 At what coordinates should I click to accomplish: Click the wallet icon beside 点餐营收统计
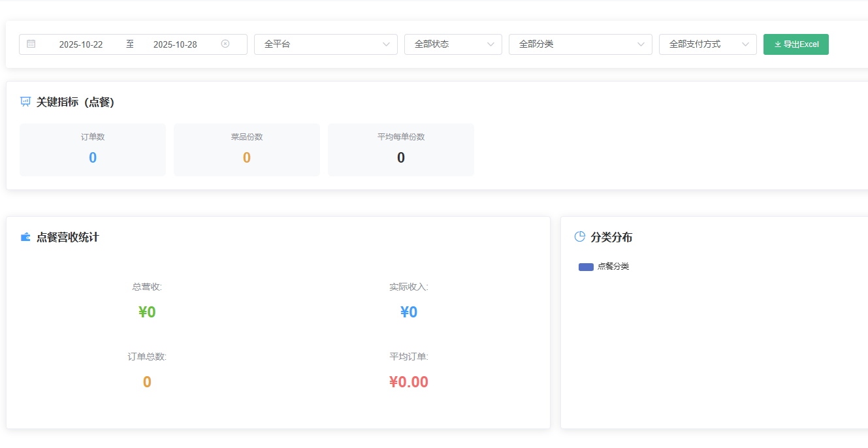25,237
